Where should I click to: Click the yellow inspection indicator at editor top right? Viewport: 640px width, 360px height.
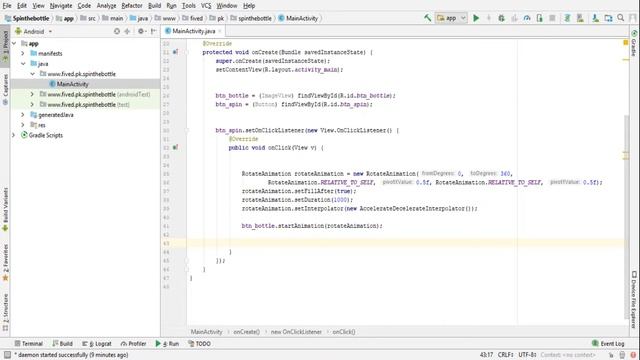point(626,42)
